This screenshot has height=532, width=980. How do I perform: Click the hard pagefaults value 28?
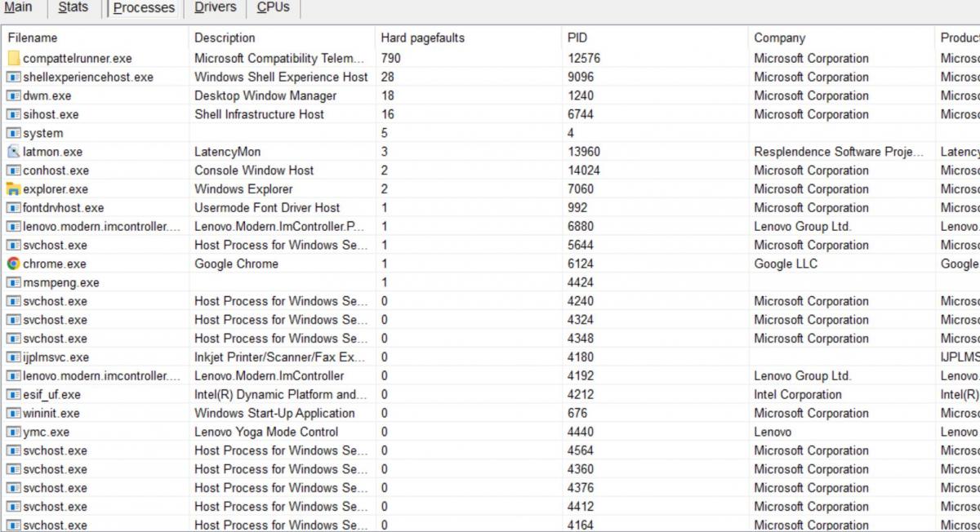coord(388,78)
